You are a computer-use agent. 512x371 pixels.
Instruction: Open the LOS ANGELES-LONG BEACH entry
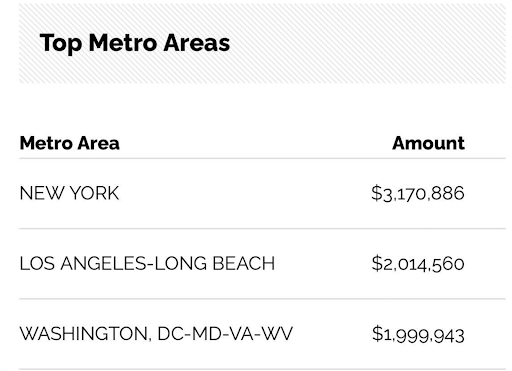pos(147,264)
